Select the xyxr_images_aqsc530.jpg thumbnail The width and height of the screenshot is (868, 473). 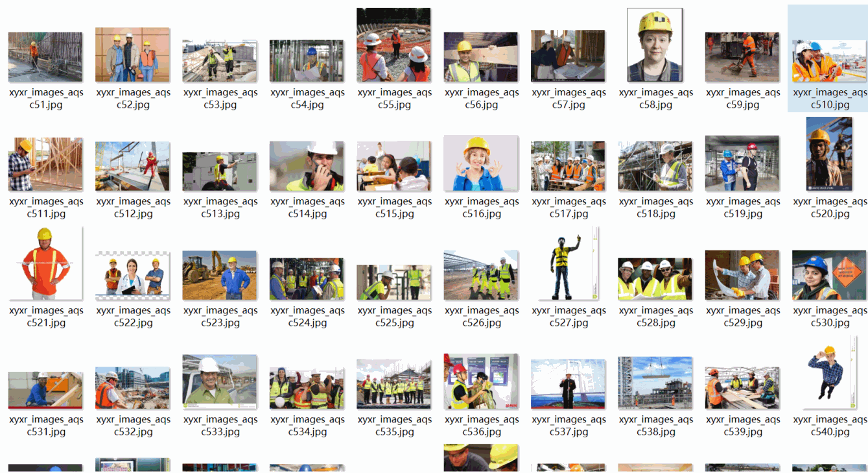pos(829,275)
